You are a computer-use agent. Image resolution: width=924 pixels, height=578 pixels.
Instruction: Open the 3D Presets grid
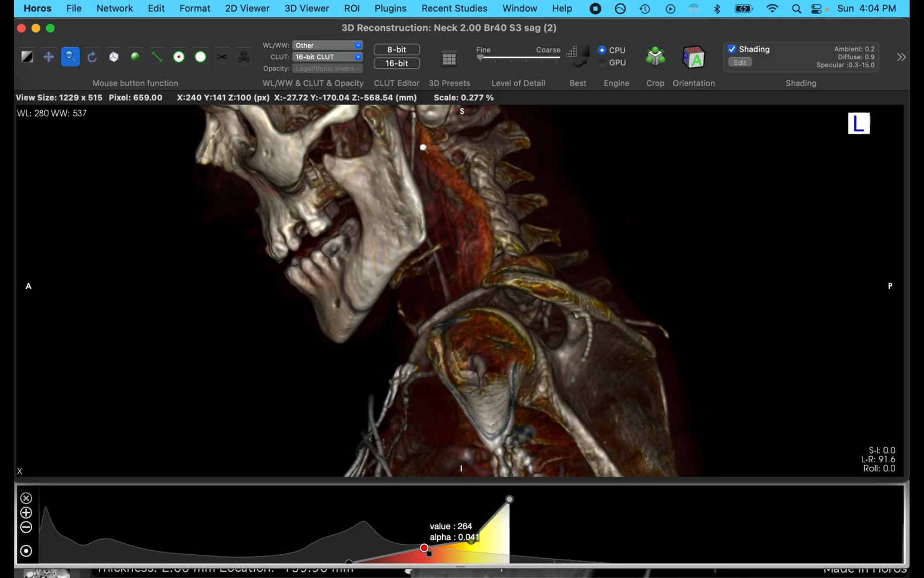click(x=449, y=59)
